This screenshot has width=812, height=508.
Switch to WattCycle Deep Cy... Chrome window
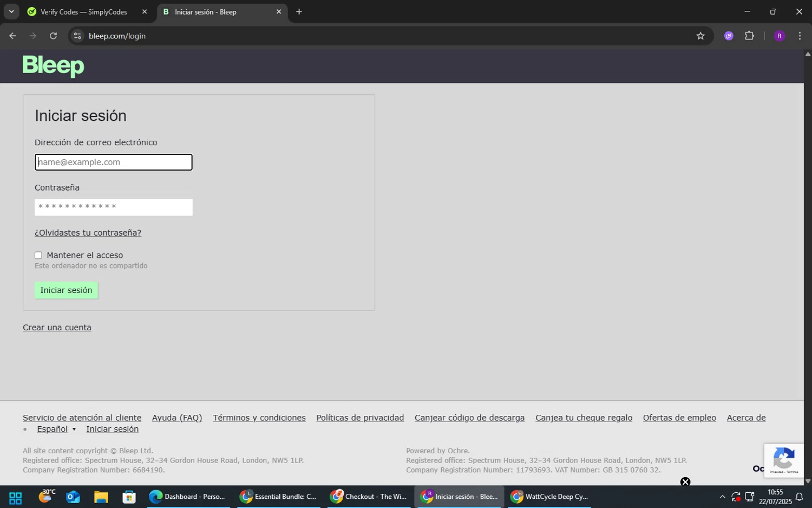coord(549,497)
